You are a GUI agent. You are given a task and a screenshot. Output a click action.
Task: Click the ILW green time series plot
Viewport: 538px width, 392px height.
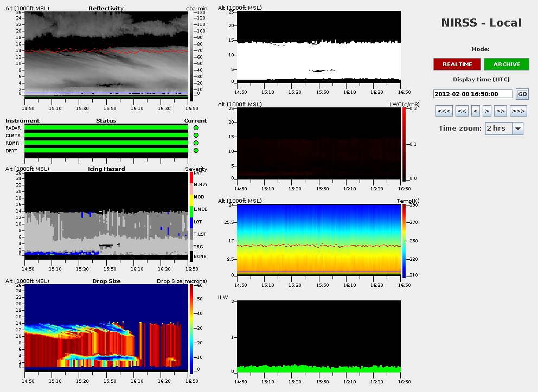point(319,369)
